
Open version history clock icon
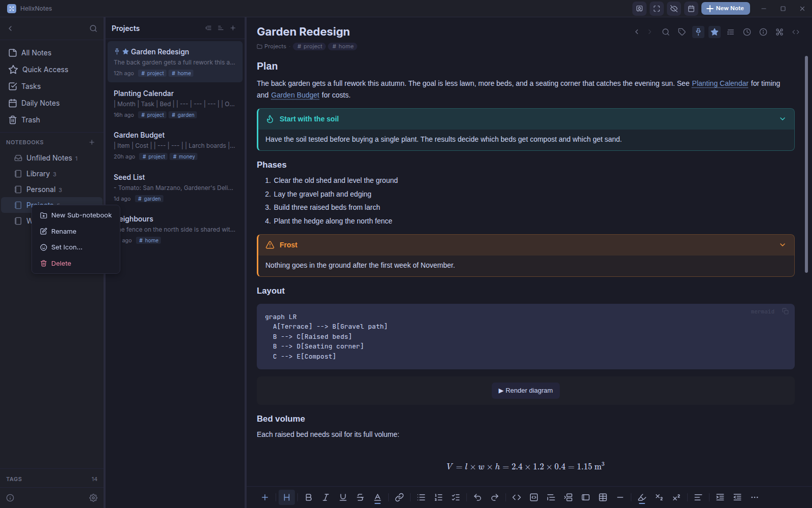(747, 32)
